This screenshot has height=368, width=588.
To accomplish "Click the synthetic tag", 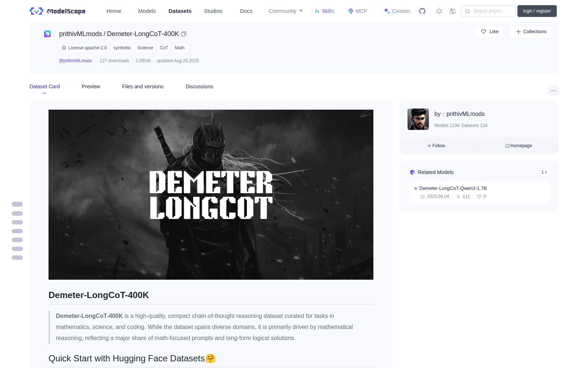I will coord(122,48).
